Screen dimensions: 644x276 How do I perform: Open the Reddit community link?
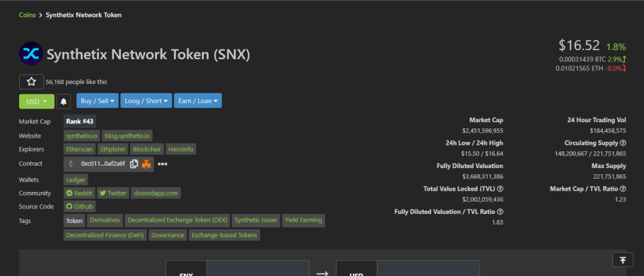[x=79, y=193]
